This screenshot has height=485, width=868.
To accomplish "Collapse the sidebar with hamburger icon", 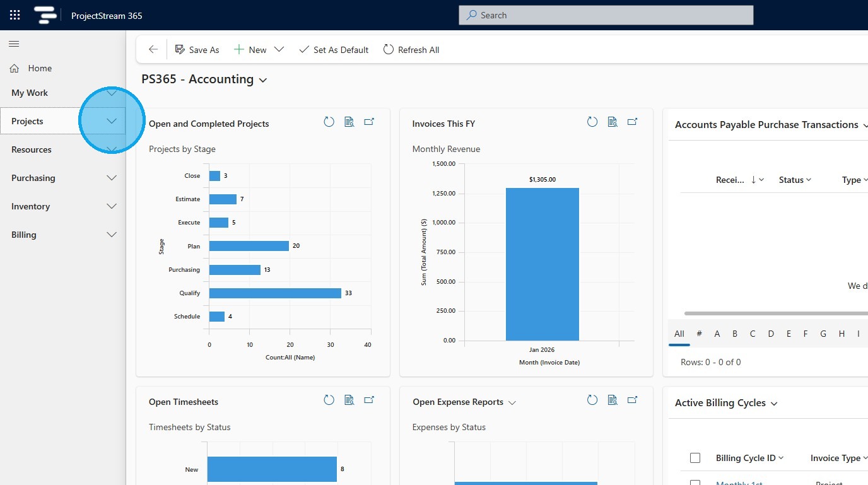I will tap(14, 44).
